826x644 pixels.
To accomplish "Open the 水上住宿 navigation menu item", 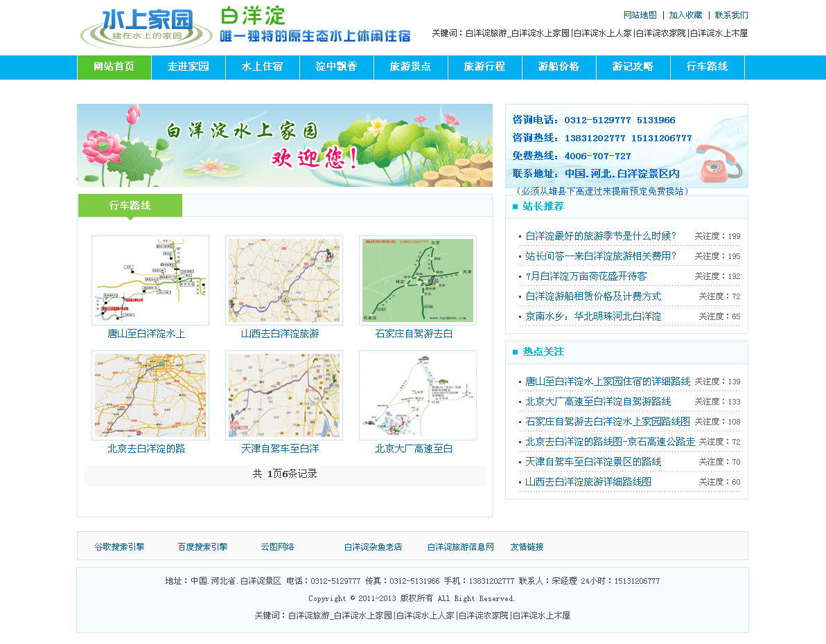I will 263,67.
